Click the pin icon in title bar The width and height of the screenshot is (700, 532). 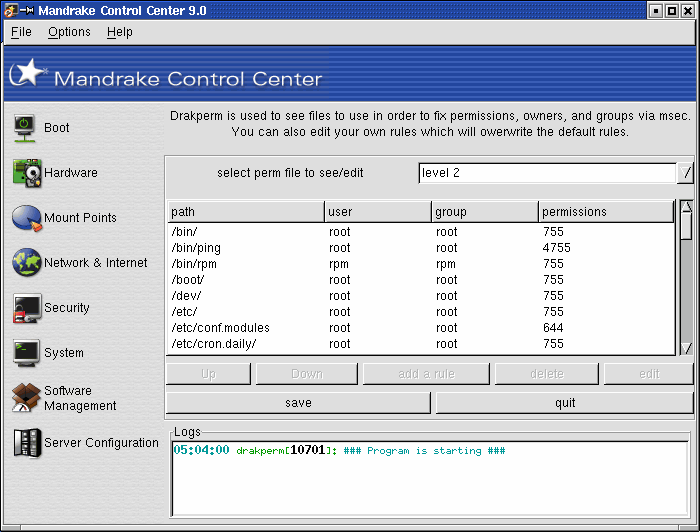(27, 10)
